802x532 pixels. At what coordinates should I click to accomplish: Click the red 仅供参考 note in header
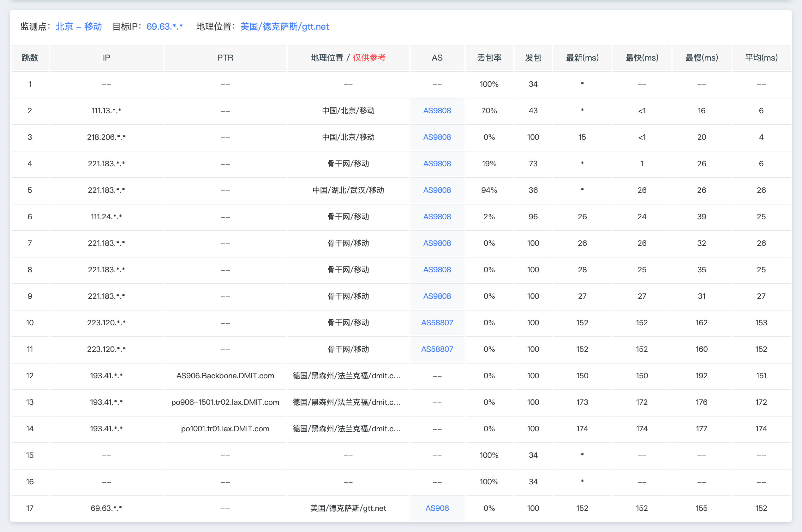[x=370, y=58]
